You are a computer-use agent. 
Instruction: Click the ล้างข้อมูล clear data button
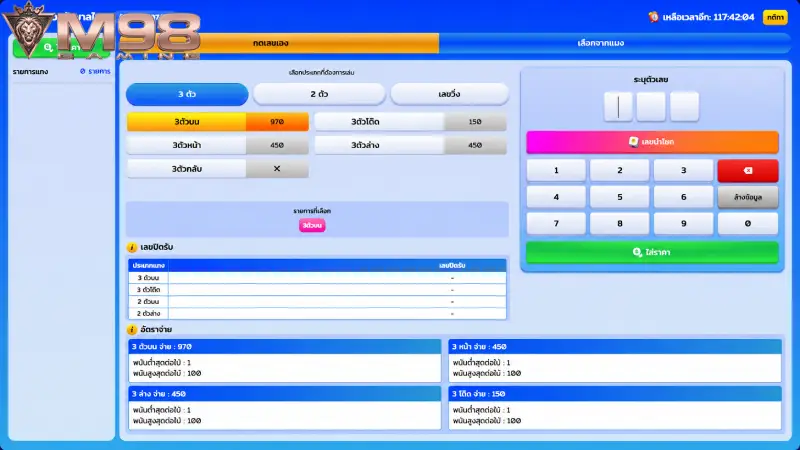click(x=748, y=197)
